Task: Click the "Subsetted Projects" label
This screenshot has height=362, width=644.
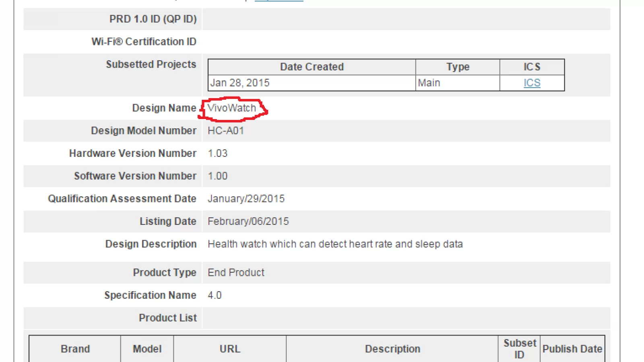Action: [151, 64]
